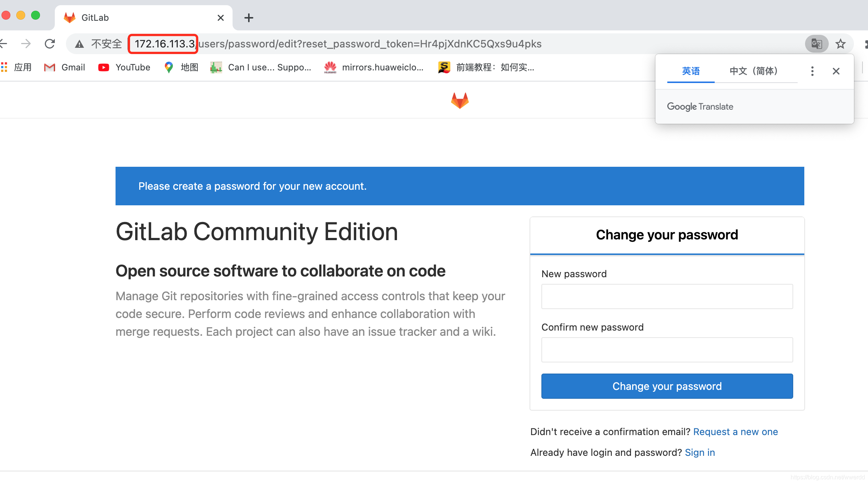Click the not-secure warning triangle icon
This screenshot has width=868, height=484.
79,44
